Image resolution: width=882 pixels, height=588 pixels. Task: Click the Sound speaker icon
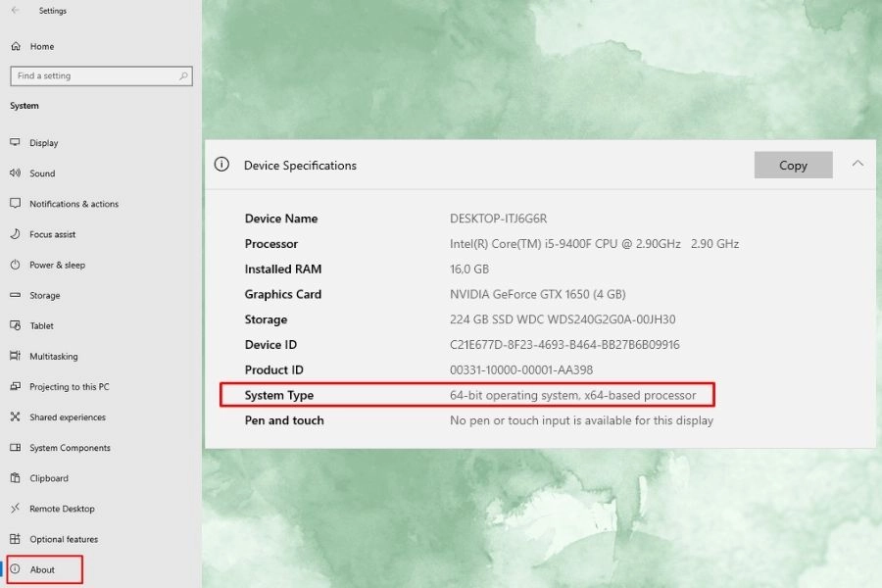(x=15, y=172)
